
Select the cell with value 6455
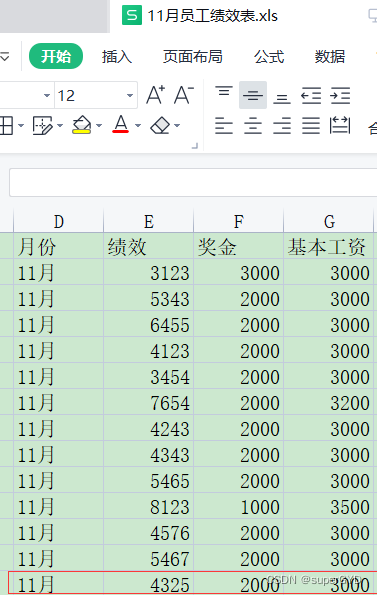pyautogui.click(x=149, y=324)
